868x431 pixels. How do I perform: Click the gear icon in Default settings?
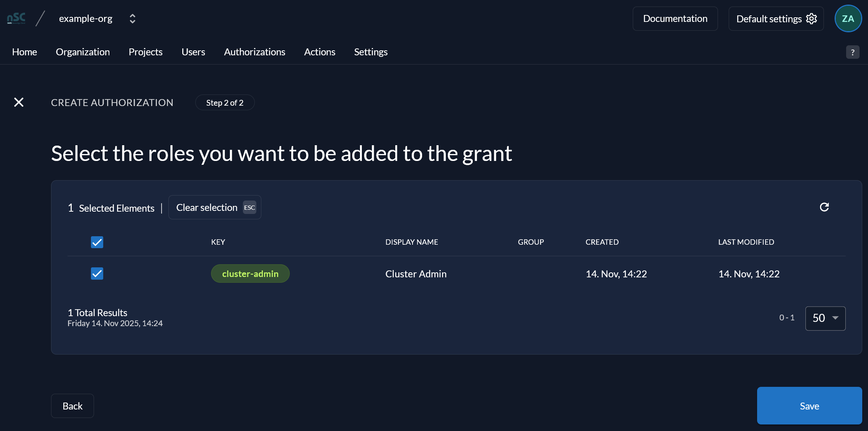[x=812, y=18]
